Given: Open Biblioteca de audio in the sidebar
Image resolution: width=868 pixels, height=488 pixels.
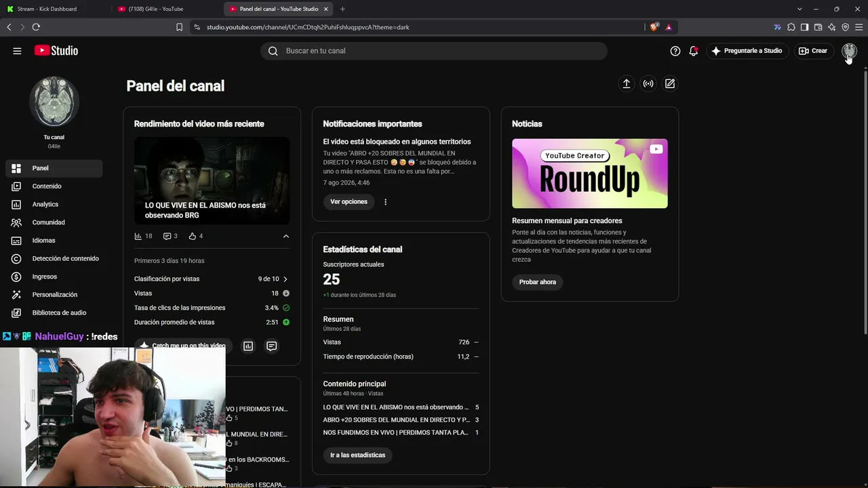Looking at the screenshot, I should click(x=54, y=312).
